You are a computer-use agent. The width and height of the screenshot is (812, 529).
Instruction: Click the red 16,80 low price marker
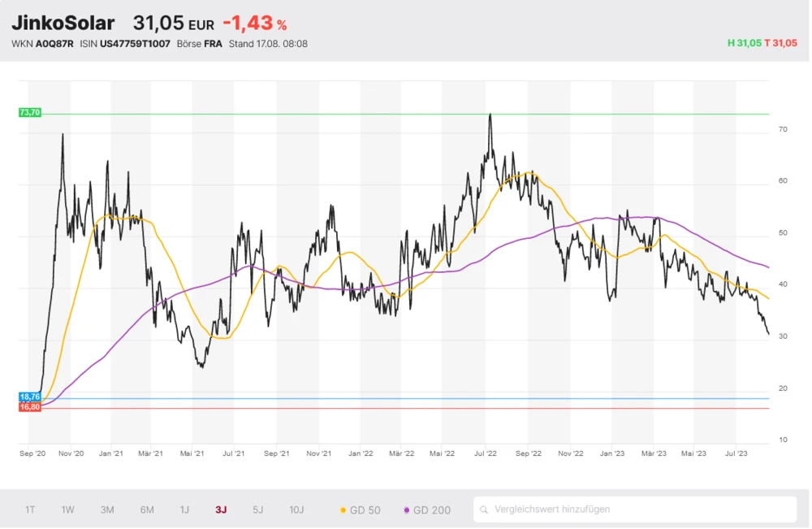[x=29, y=406]
